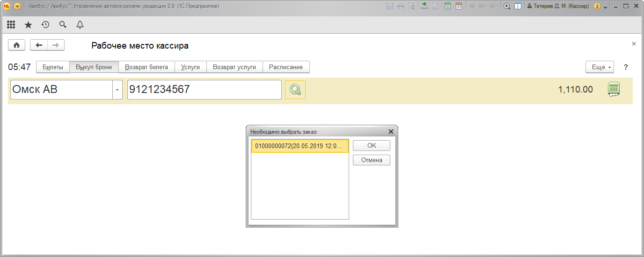Viewport: 644px width, 257px height.
Task: Click the phone number field 9121234567
Action: 204,90
